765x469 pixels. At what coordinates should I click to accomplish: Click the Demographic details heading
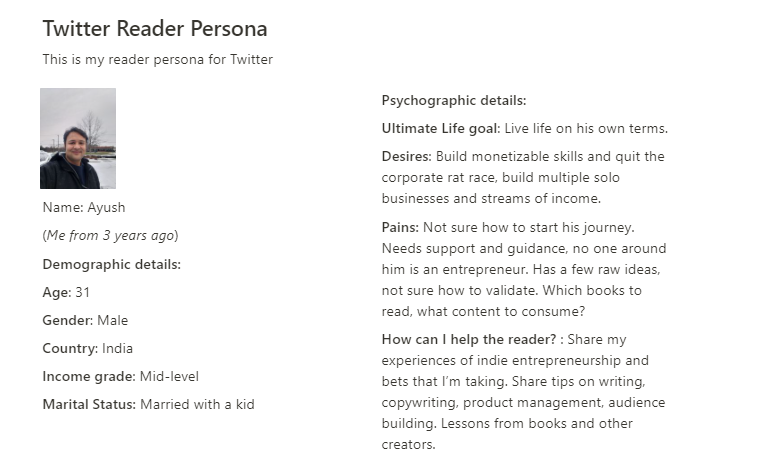[112, 265]
